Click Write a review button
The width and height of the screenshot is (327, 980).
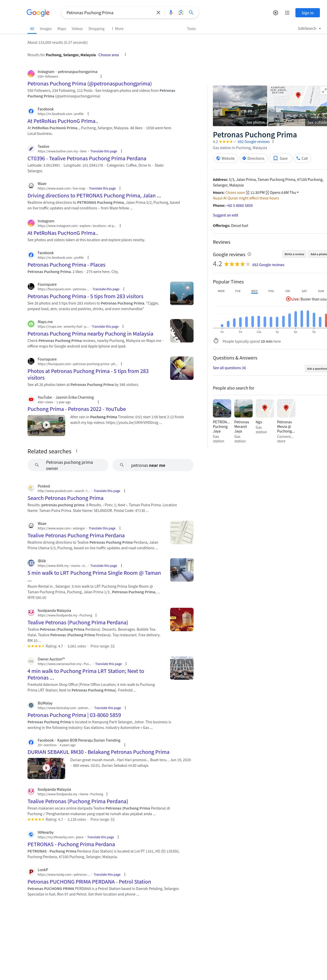tap(294, 254)
